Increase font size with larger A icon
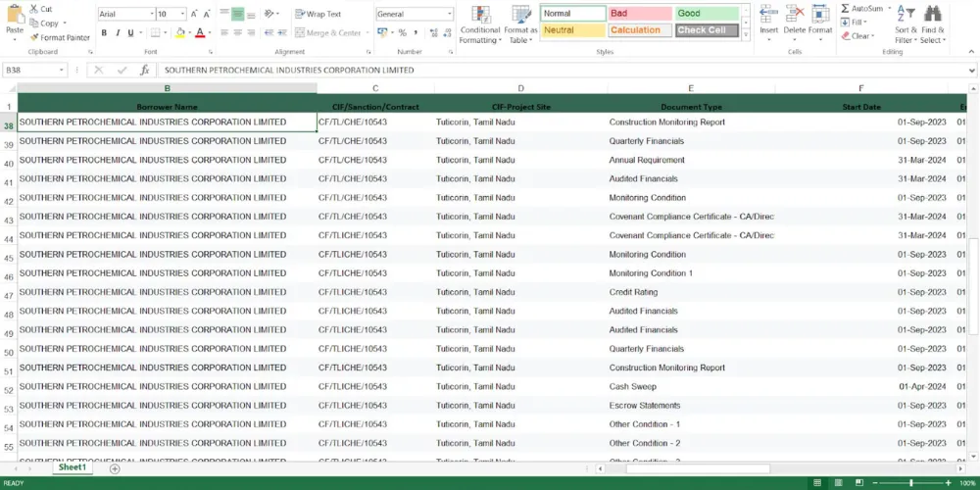The height and width of the screenshot is (490, 980). pos(194,14)
